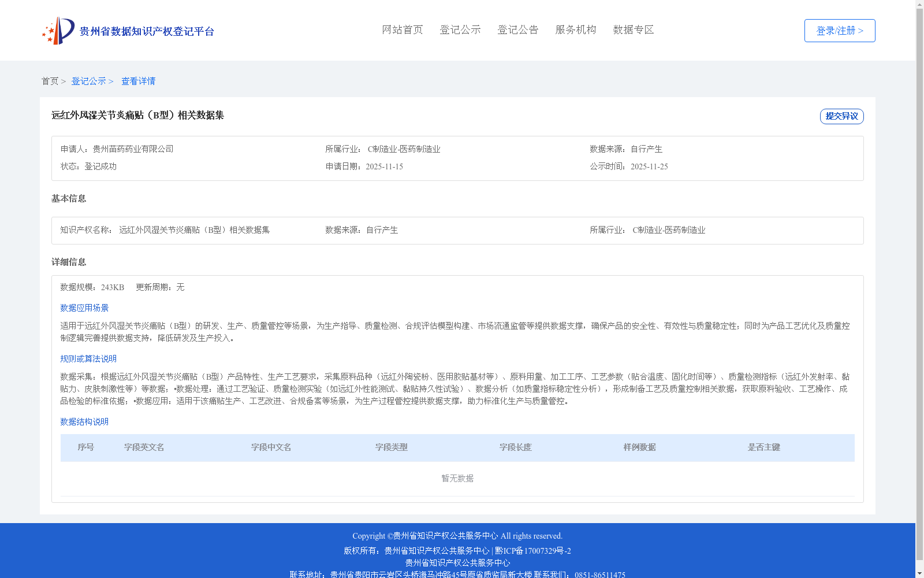Image resolution: width=924 pixels, height=578 pixels.
Task: Open the 规则或算法说明 section link
Action: [88, 358]
